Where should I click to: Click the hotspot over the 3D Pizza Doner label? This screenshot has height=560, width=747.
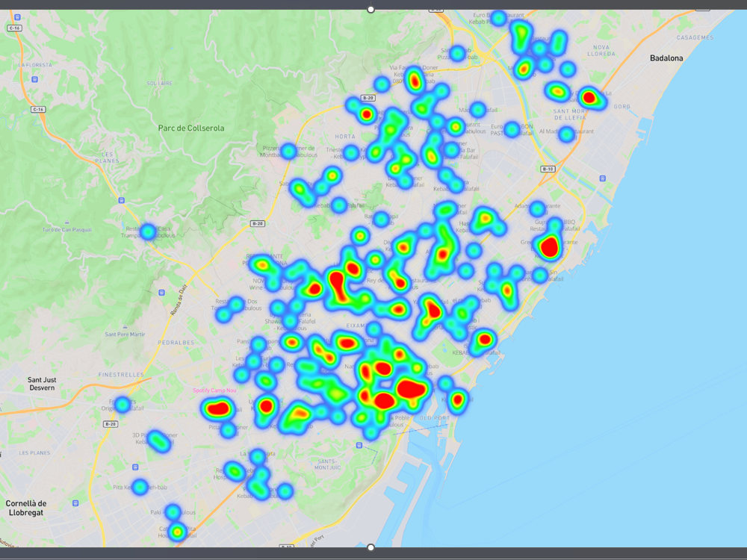158,441
